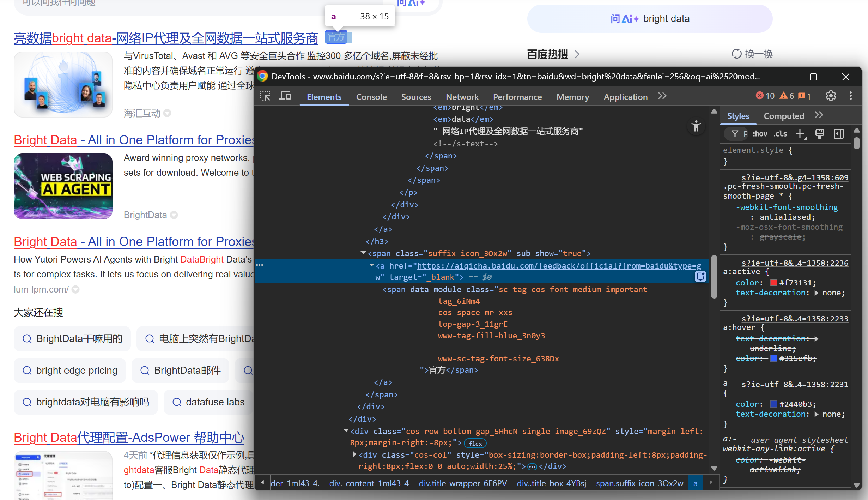Screen dimensions: 868x500
Task: Select div.title-wrapper_6E6PV in the breadcrumb bar
Action: pos(463,483)
